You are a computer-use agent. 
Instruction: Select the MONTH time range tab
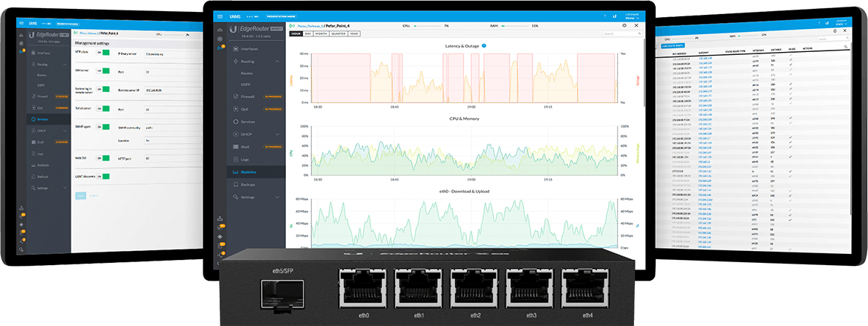321,33
